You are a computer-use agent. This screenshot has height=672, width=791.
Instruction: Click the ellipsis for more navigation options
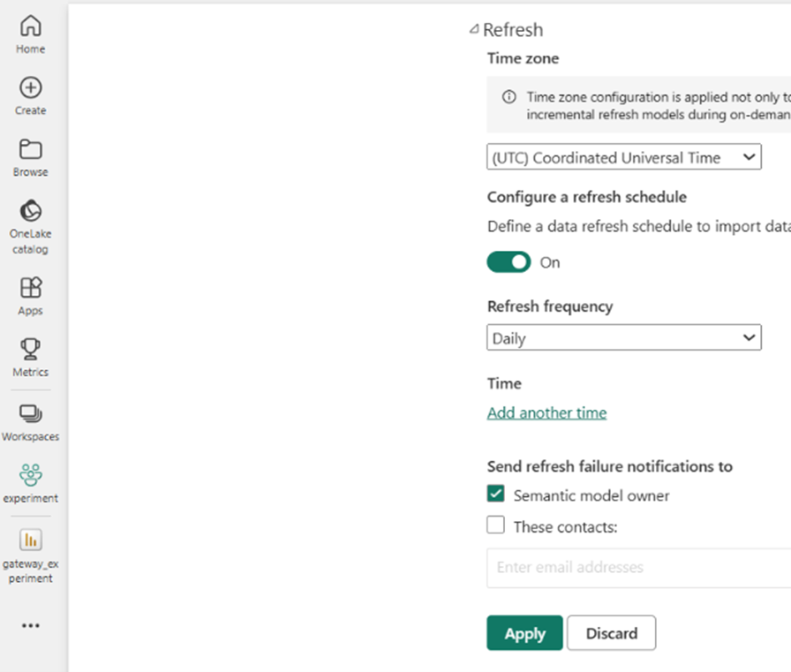pyautogui.click(x=30, y=625)
